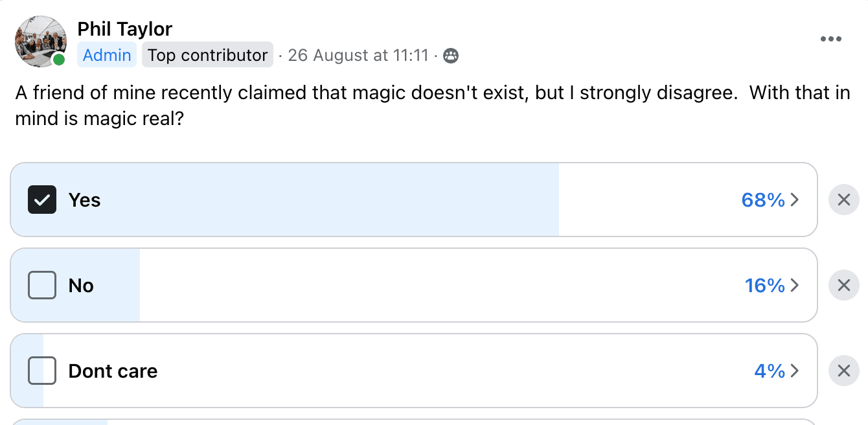Remove the Dont care option with the X
This screenshot has height=425, width=868.
pos(843,371)
